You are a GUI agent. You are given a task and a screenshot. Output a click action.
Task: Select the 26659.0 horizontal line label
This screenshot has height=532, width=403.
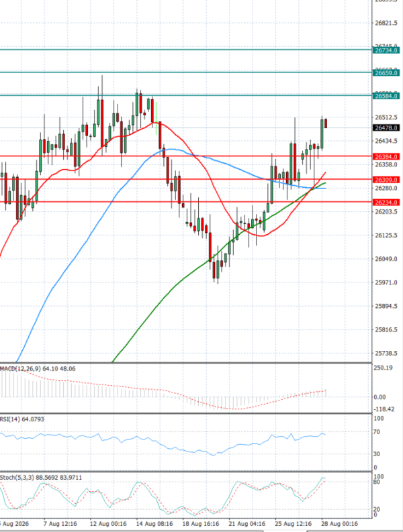[386, 73]
